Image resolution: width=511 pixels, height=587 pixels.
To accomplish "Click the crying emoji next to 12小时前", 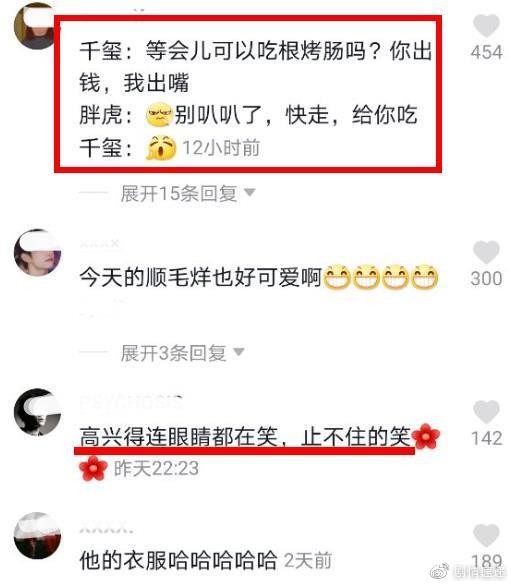I will click(161, 147).
